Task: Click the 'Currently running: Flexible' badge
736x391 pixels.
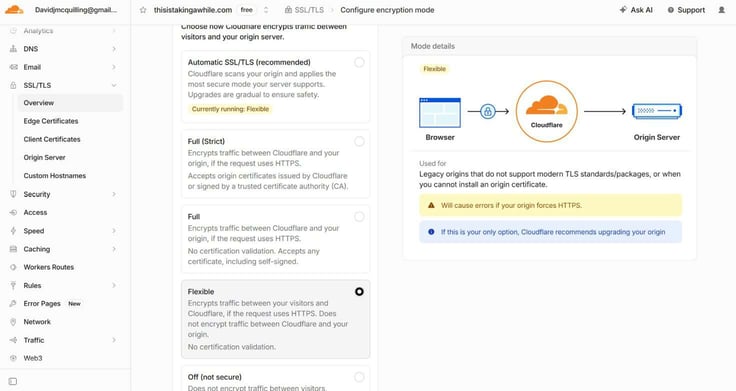Action: point(230,109)
